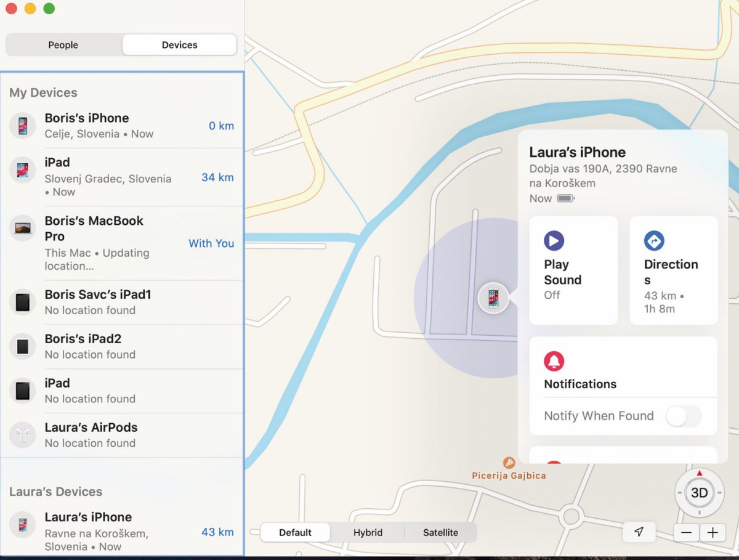Click the 34 km distance label
The height and width of the screenshot is (560, 739).
(x=217, y=177)
